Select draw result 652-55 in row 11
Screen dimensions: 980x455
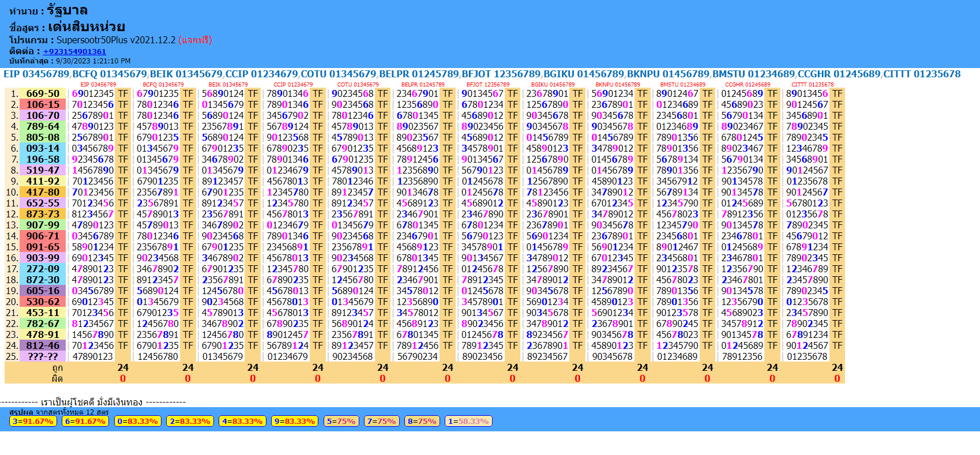pos(43,203)
